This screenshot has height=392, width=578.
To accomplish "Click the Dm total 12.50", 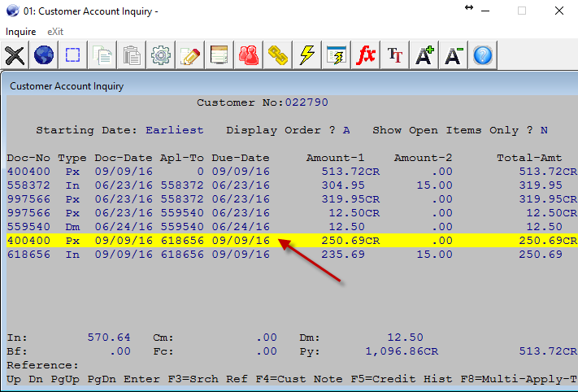I will 405,338.
